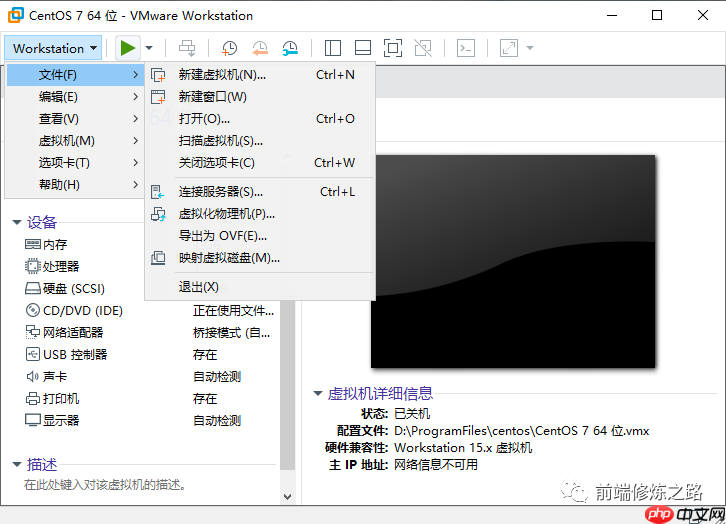The height and width of the screenshot is (524, 726).
Task: Open the 帮助(H) submenu
Action: coord(74,185)
